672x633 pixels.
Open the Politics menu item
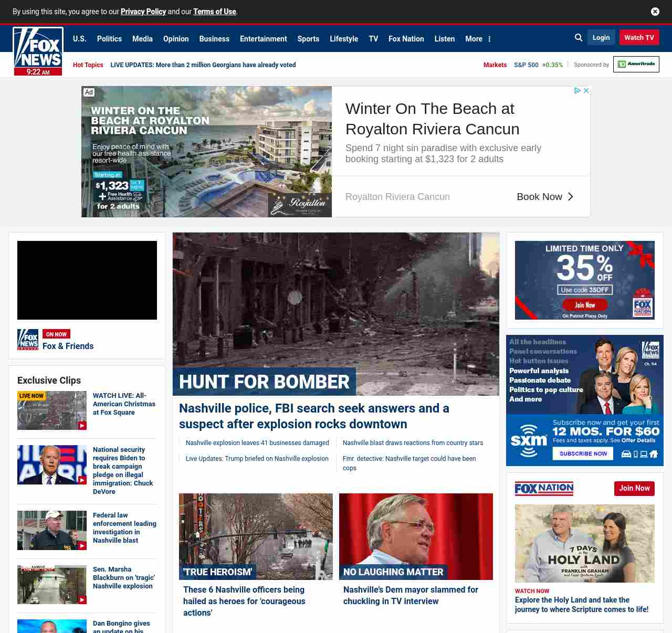point(109,39)
